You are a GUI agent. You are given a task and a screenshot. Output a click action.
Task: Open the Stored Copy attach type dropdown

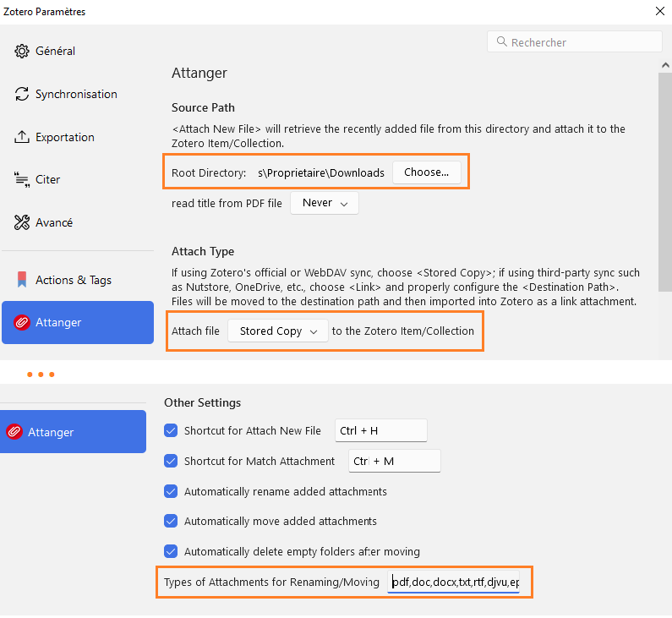click(x=278, y=331)
